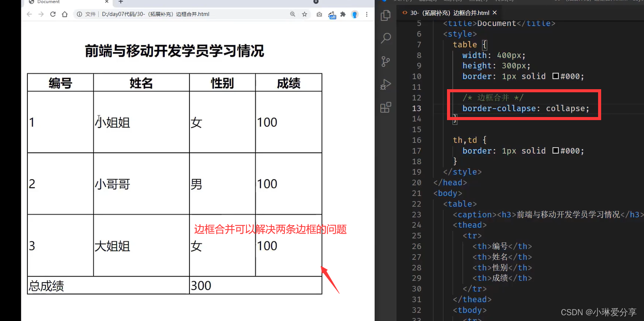Click the 大姐姐 table cell
Screen dimensions: 644x321
(x=141, y=246)
